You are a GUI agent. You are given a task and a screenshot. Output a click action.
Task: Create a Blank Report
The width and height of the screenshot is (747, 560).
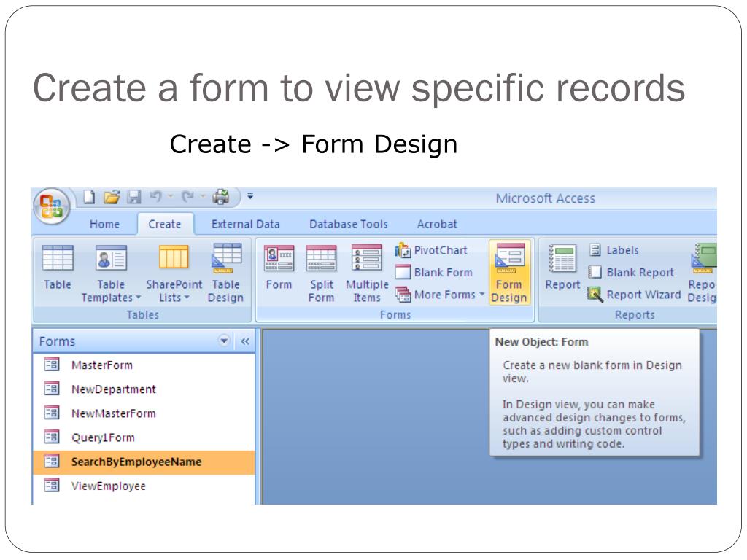(x=631, y=273)
